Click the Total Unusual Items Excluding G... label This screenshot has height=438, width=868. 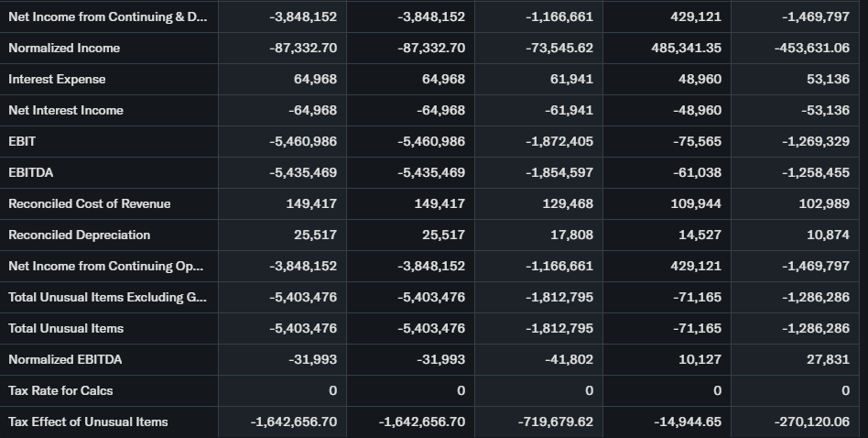[x=107, y=297]
